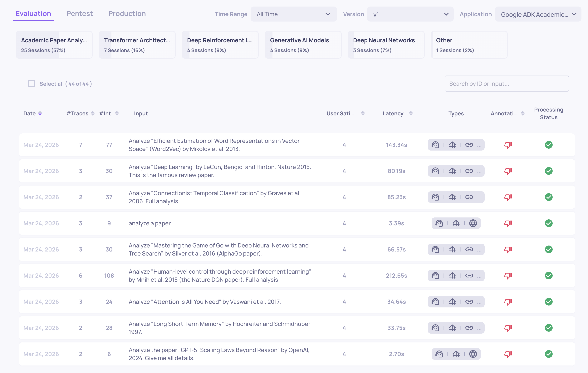
Task: Open the Time Range dropdown
Action: 293,14
